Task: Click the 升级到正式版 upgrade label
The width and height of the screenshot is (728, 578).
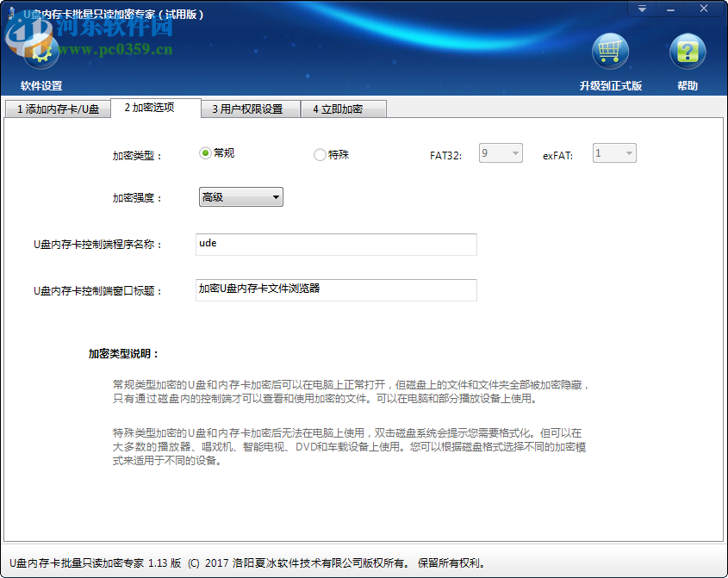Action: 612,86
